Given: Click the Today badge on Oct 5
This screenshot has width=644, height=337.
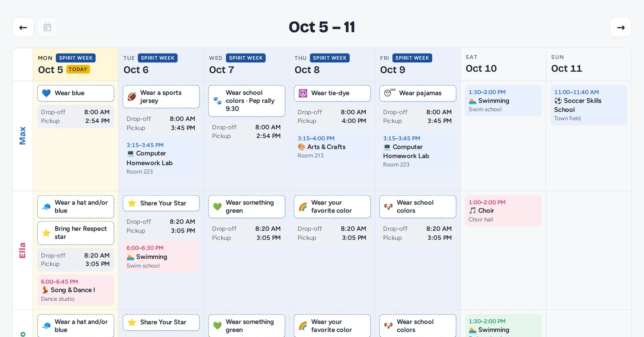Looking at the screenshot, I should point(78,69).
